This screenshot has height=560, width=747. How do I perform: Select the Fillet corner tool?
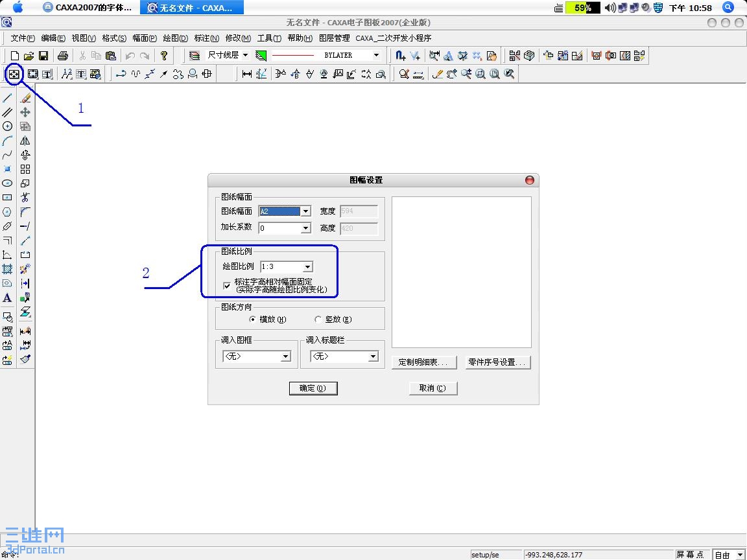coord(25,212)
